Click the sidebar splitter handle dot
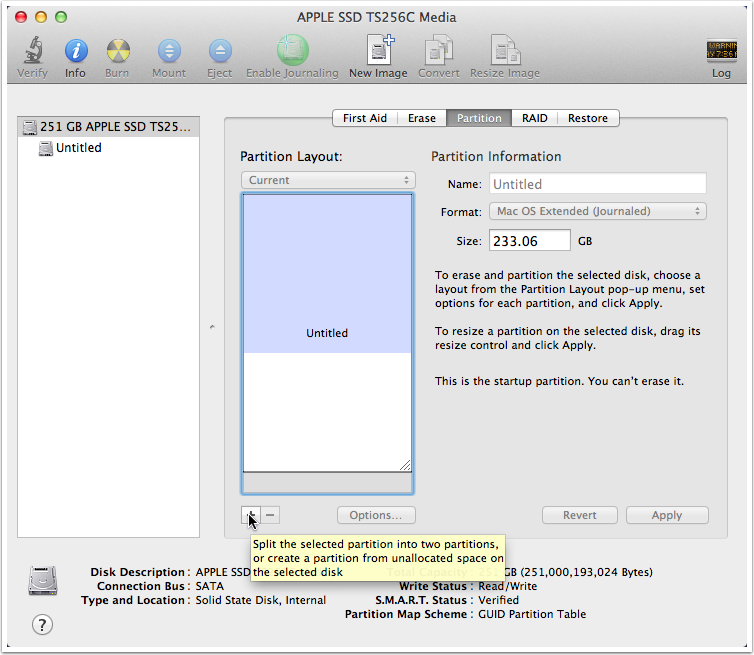This screenshot has height=655, width=754. 212,327
